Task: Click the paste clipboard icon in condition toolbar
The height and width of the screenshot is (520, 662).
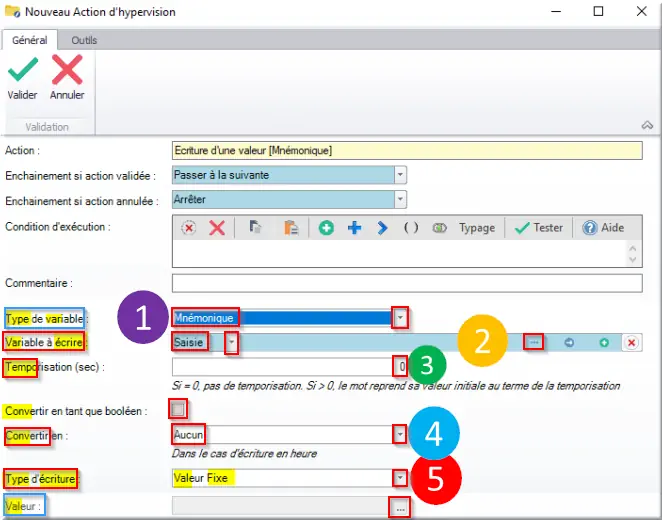Action: [x=291, y=228]
